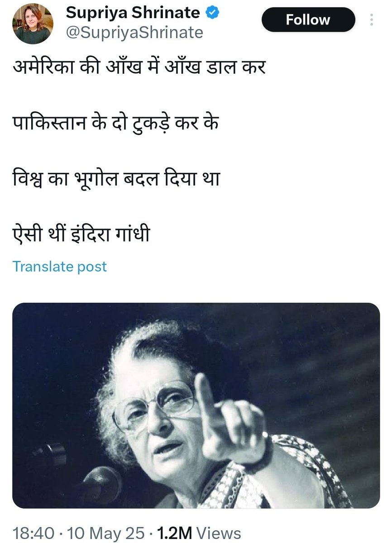The height and width of the screenshot is (543, 392).
Task: Select the tweet line starting with पाकिस्तान
Action: [x=116, y=124]
